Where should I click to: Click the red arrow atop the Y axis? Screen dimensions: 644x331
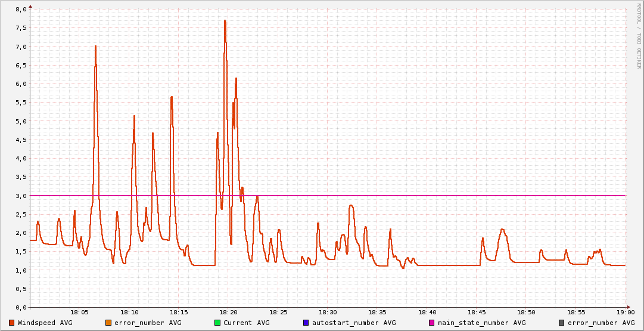point(30,6)
